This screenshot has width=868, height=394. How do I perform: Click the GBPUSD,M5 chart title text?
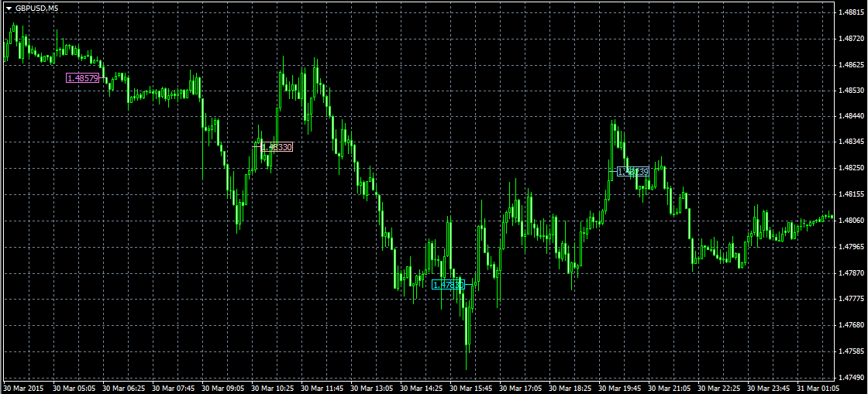click(x=36, y=9)
